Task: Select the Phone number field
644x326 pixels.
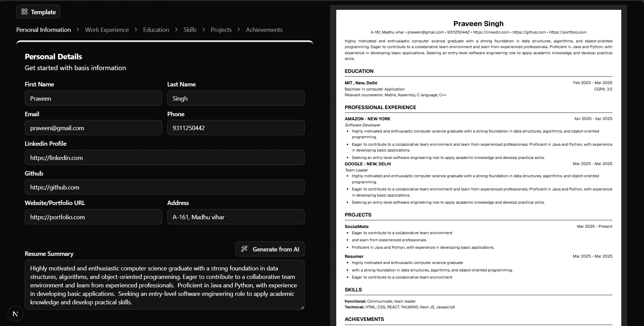Action: point(236,128)
